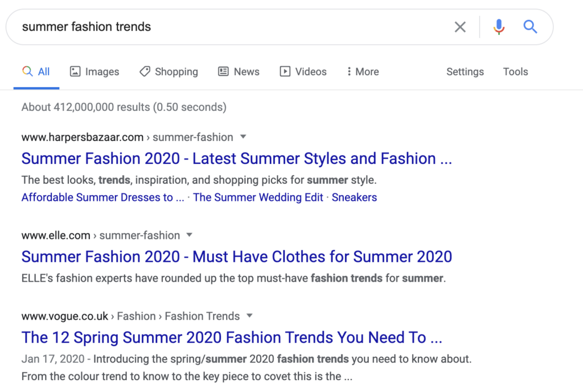Click the All tab magnifier icon
The image size is (583, 392).
click(x=27, y=71)
